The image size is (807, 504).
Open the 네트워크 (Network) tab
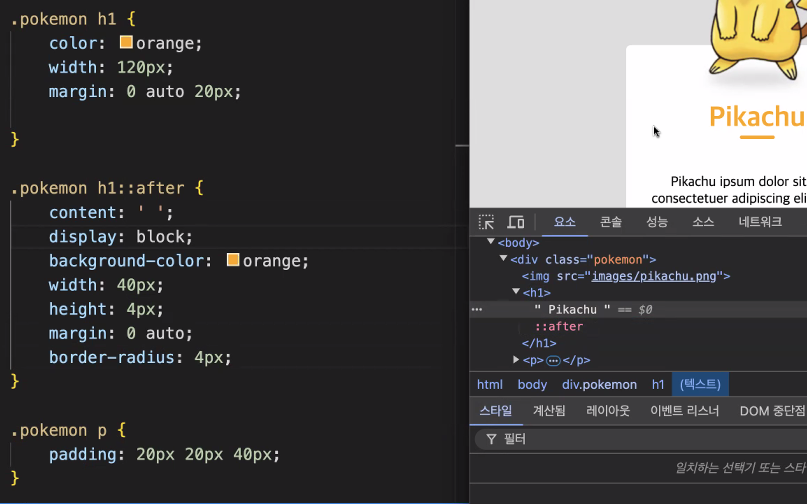tap(760, 222)
